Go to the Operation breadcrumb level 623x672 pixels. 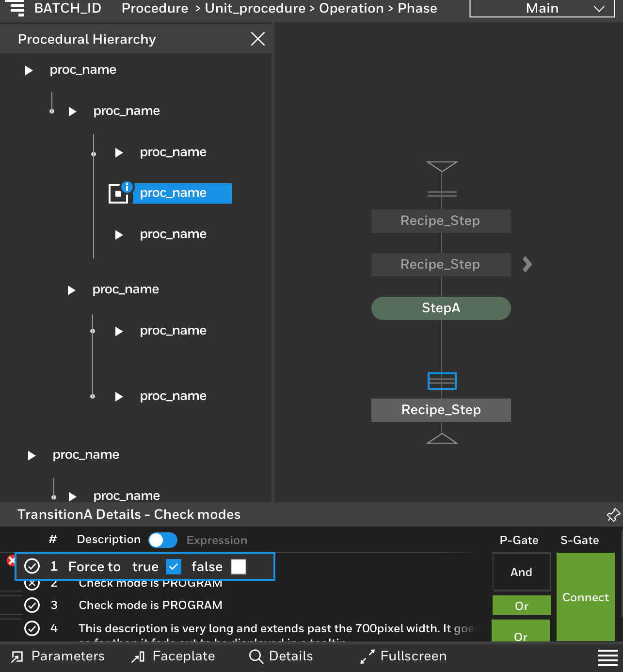tap(351, 8)
